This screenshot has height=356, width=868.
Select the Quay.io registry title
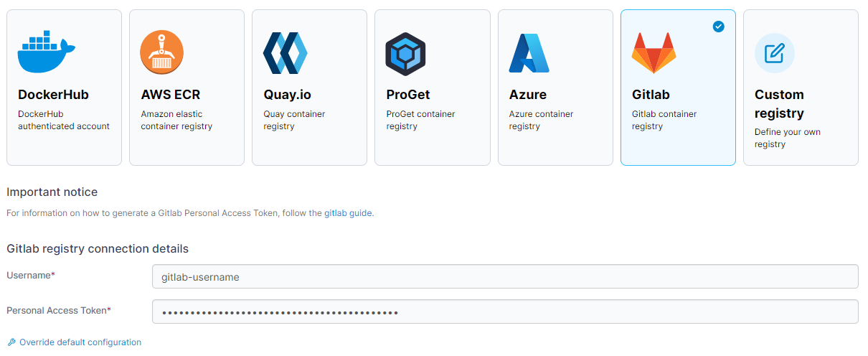point(287,95)
